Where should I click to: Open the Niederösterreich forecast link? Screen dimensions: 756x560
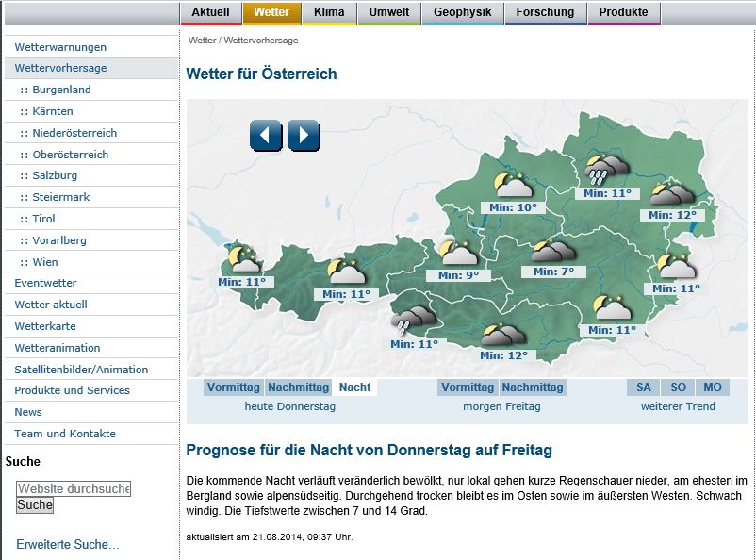pos(74,133)
